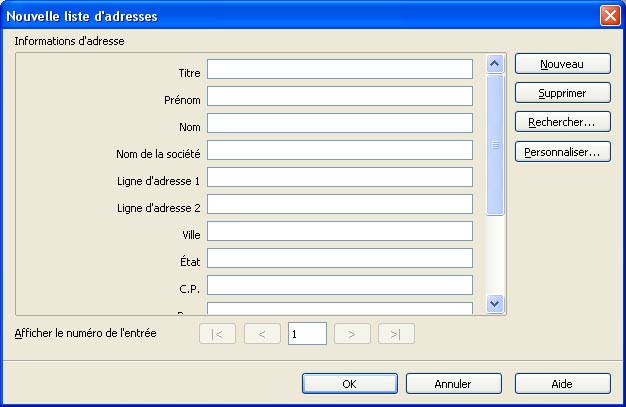626x407 pixels.
Task: Click the Nouveau button
Action: tap(562, 63)
